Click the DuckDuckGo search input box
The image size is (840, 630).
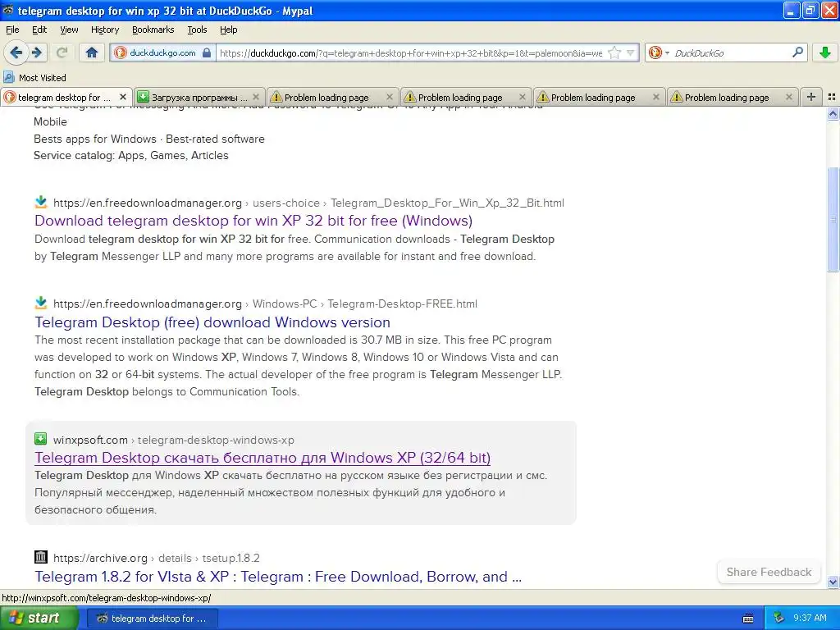coord(731,52)
